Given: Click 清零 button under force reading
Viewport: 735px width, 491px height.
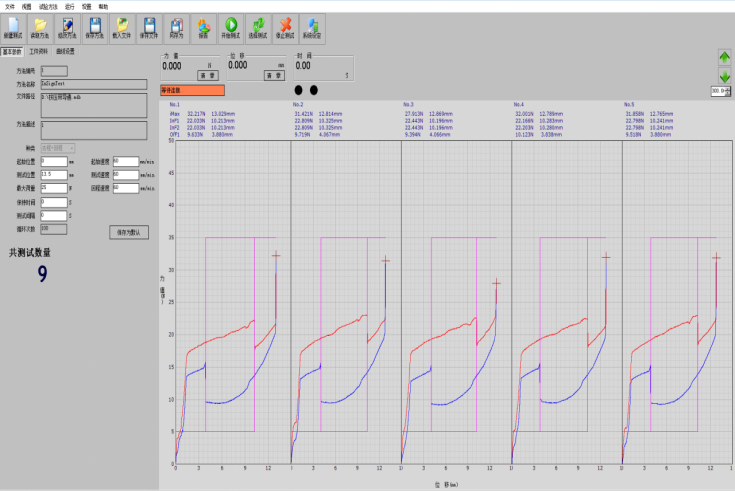Looking at the screenshot, I should [207, 75].
